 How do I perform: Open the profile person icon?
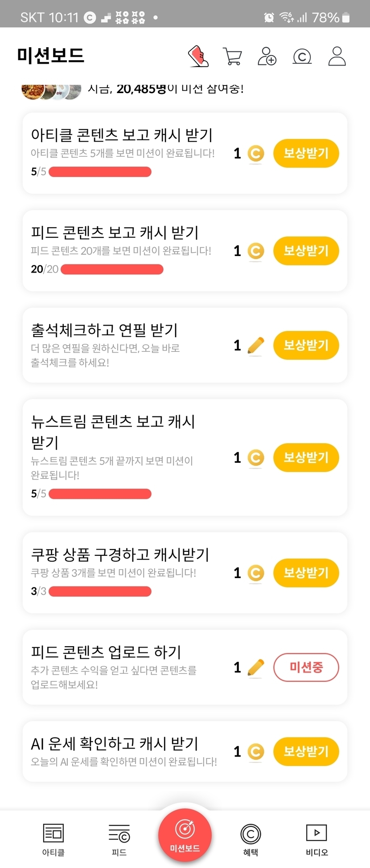pos(337,57)
